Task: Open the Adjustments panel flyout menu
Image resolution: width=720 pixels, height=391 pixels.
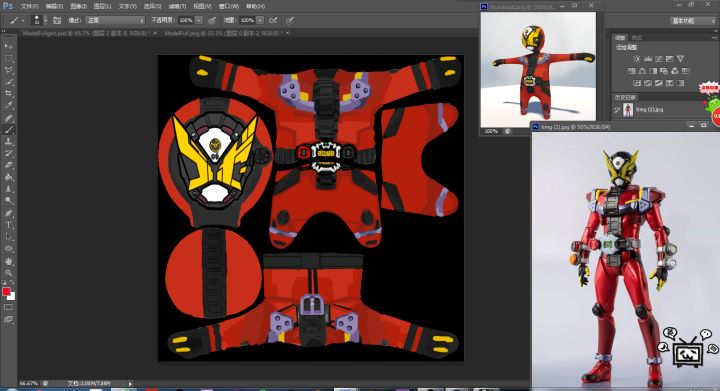Action: (x=714, y=38)
